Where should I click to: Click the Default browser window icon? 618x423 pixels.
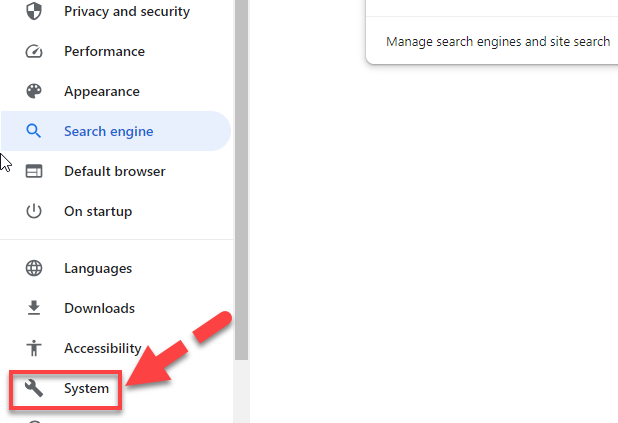point(34,171)
